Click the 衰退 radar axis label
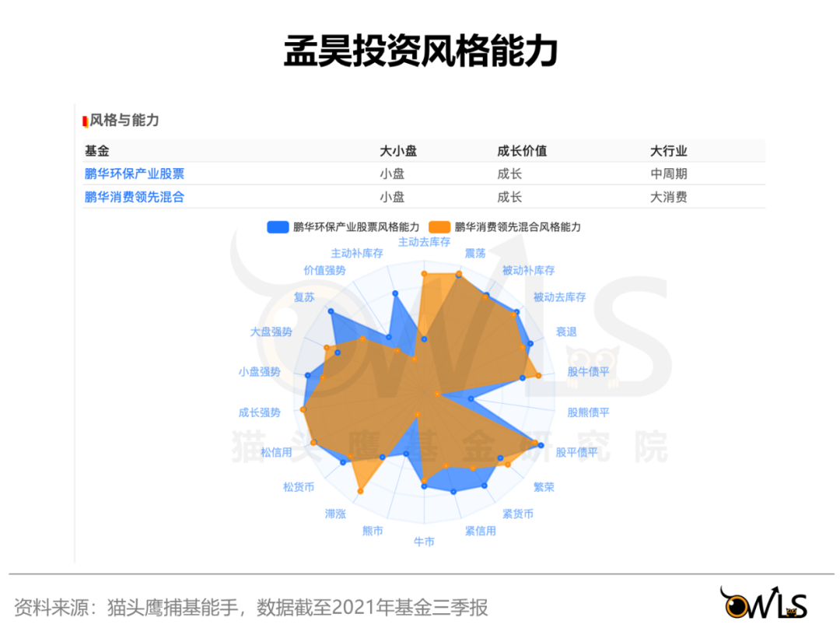The image size is (840, 635). pyautogui.click(x=566, y=332)
